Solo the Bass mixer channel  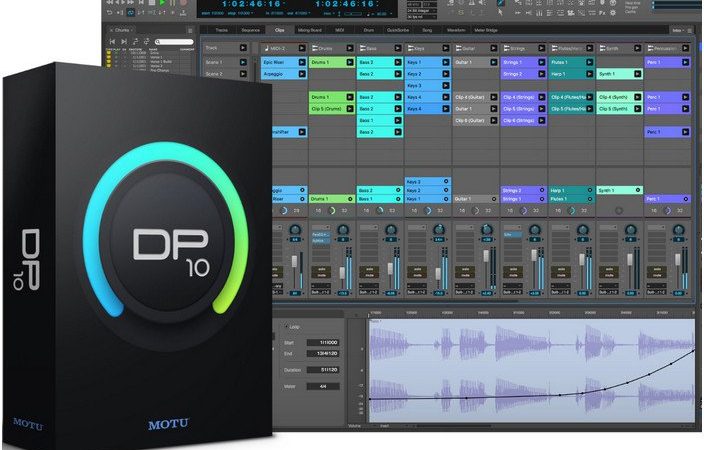click(x=369, y=269)
